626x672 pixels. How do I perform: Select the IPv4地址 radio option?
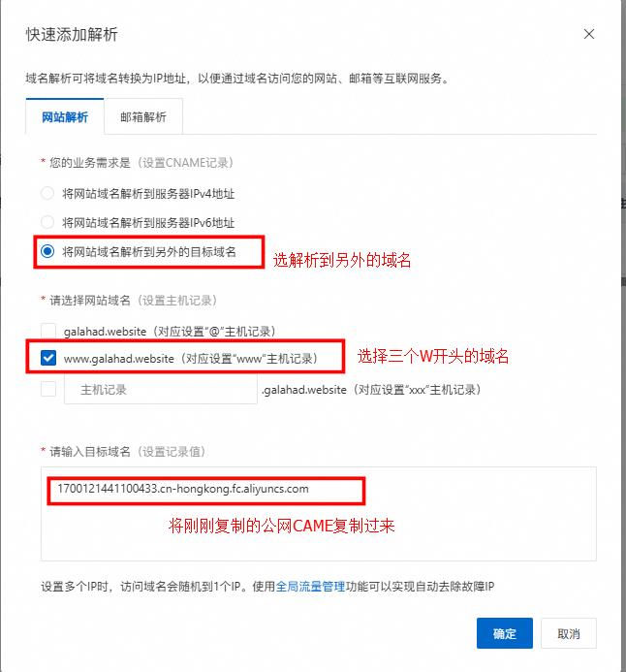point(47,193)
